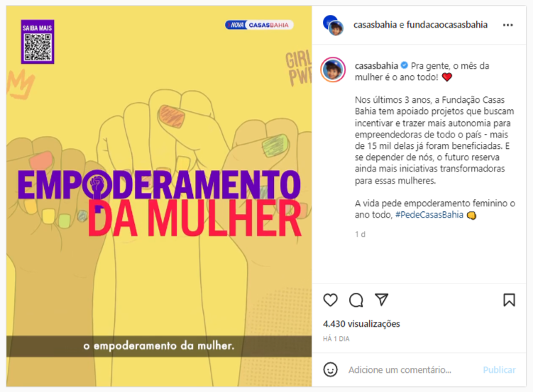Click the Nova Casas Bahia logo in video

tap(259, 25)
